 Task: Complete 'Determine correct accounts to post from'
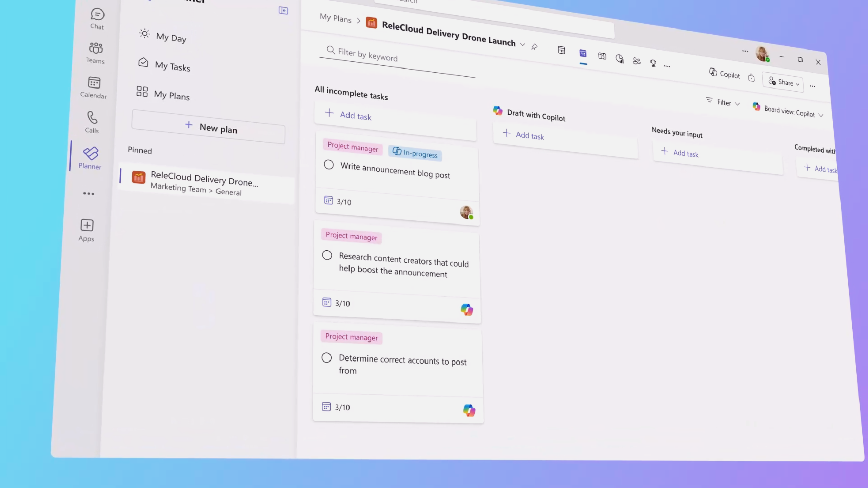pos(326,357)
